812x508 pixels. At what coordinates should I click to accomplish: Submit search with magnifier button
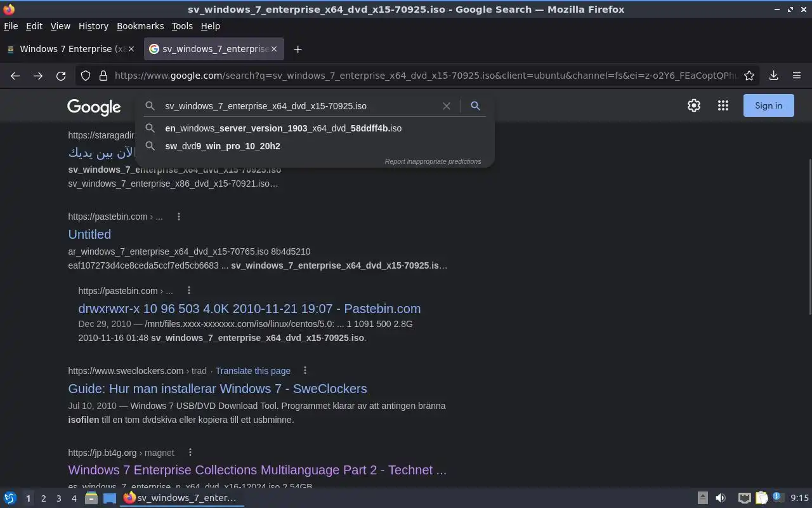click(475, 106)
